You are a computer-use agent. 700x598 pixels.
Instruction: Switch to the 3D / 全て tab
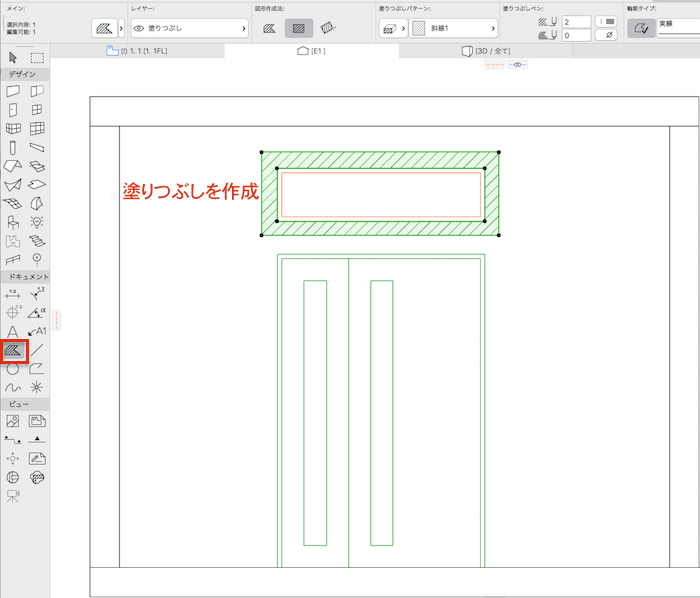click(485, 50)
